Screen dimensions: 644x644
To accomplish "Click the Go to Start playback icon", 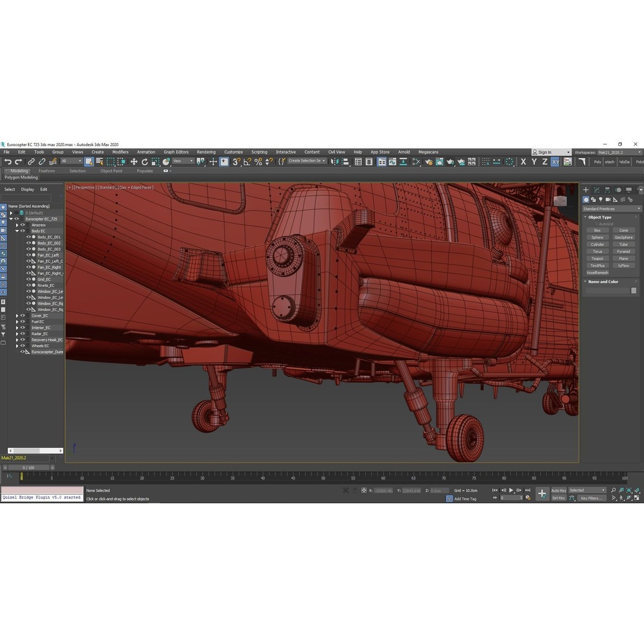I will pos(495,490).
